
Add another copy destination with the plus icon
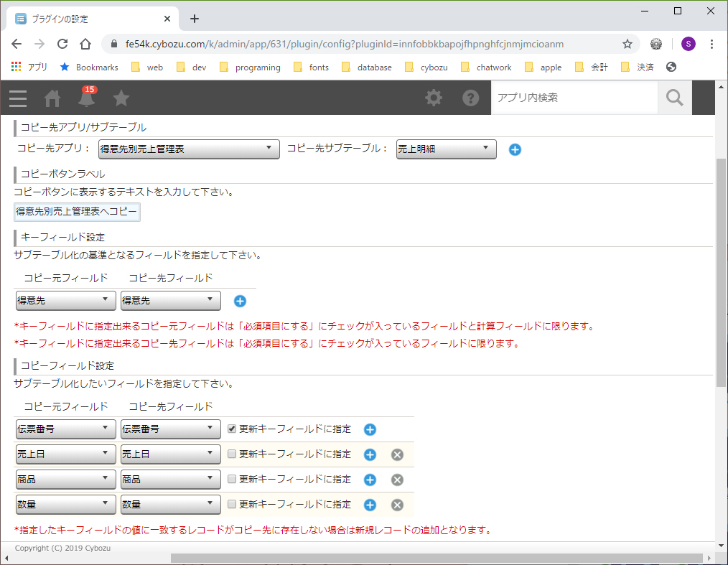[x=515, y=149]
